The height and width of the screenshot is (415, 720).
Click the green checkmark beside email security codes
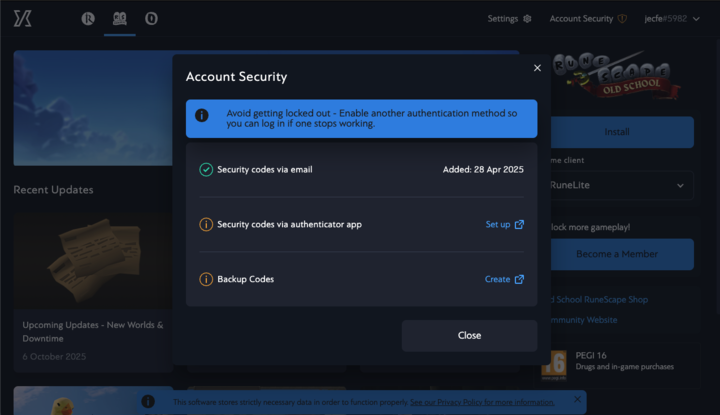(206, 170)
